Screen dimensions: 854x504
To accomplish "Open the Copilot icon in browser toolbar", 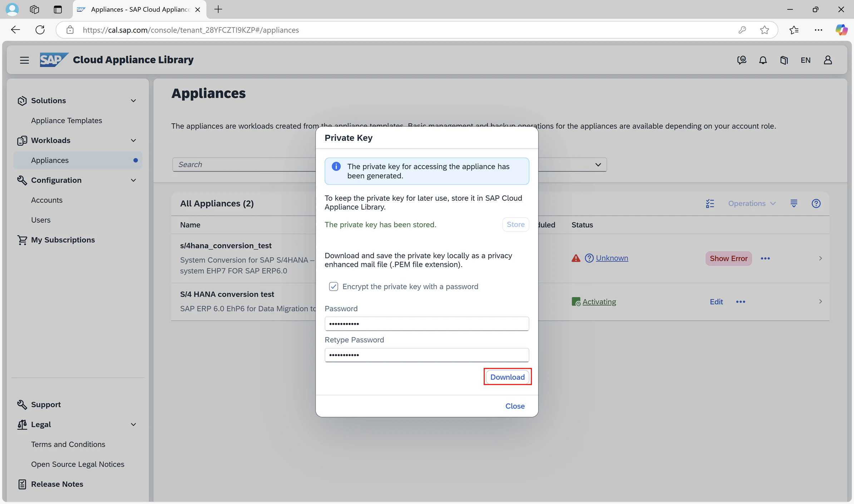I will point(841,30).
